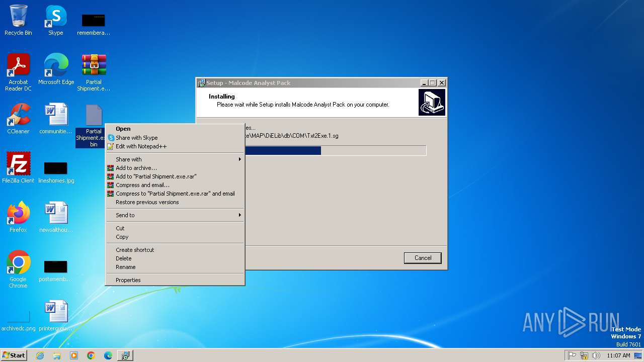Image resolution: width=644 pixels, height=362 pixels.
Task: Select the printergrou Word document
Action: pyautogui.click(x=56, y=316)
